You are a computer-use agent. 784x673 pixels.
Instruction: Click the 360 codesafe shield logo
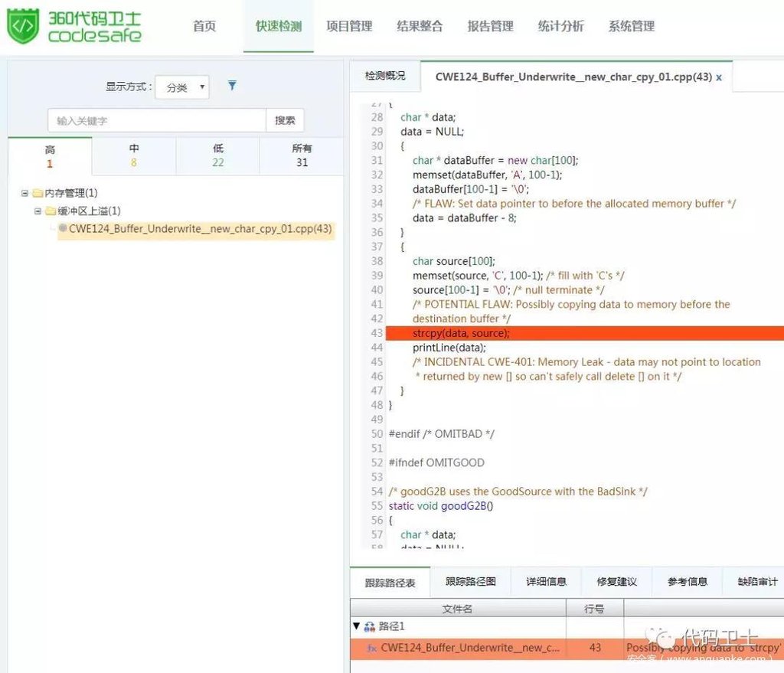click(x=23, y=26)
